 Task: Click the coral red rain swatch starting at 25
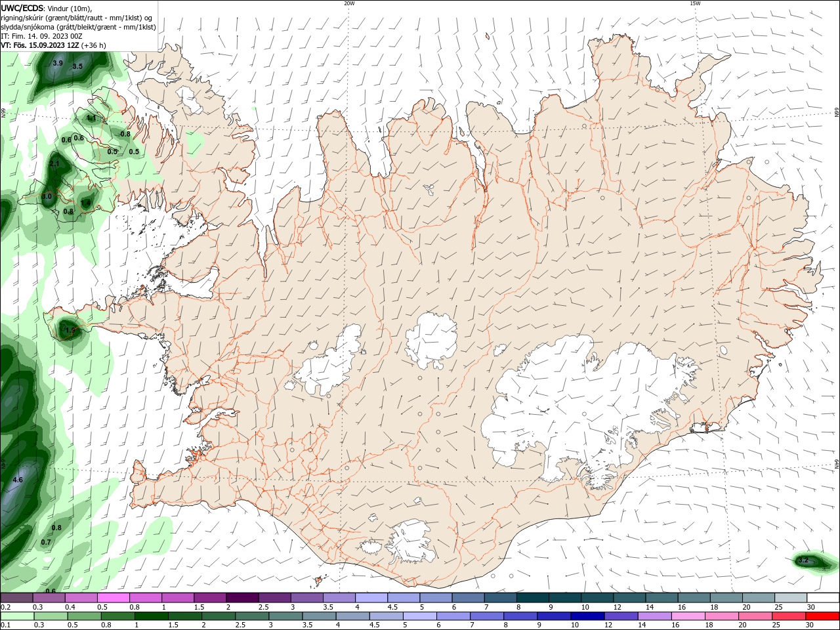tap(789, 616)
